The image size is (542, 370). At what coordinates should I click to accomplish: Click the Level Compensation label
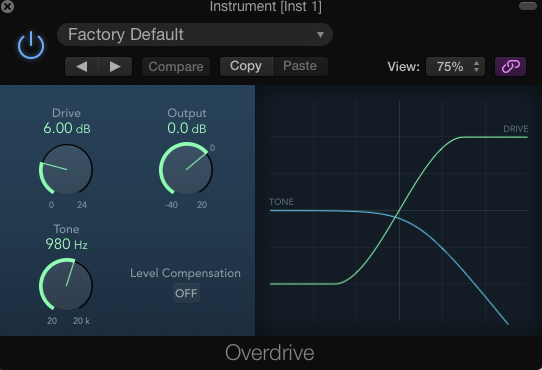point(185,273)
